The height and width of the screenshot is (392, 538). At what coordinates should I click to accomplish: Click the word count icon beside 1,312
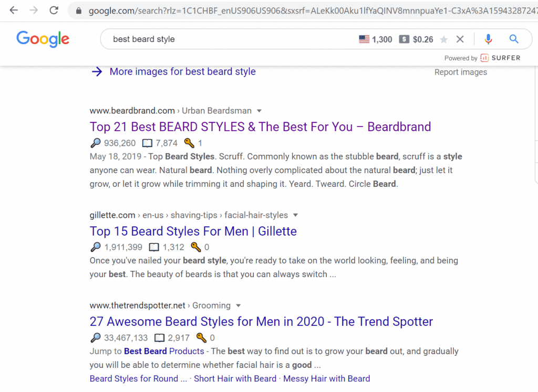[154, 247]
